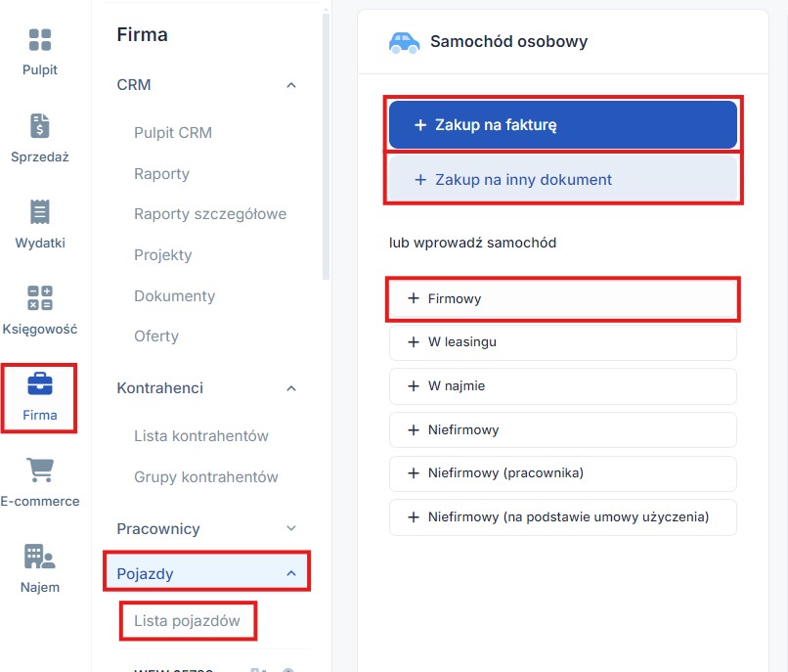Click the Sprzedaż invoice icon
This screenshot has height=672, width=788.
40,126
